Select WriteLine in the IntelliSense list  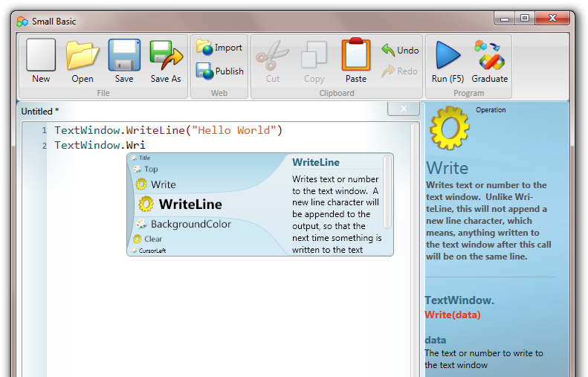pos(180,204)
